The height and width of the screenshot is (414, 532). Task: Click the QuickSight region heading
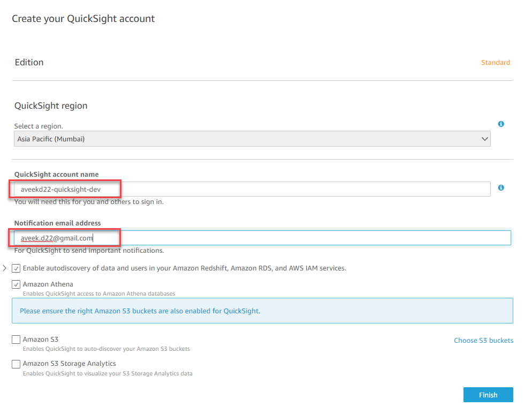tap(51, 106)
